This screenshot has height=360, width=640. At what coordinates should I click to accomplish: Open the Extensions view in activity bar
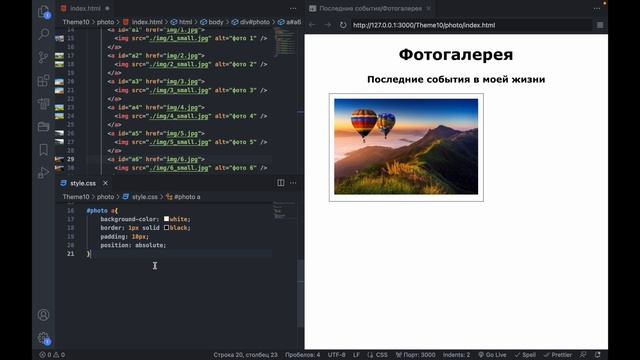(x=43, y=80)
